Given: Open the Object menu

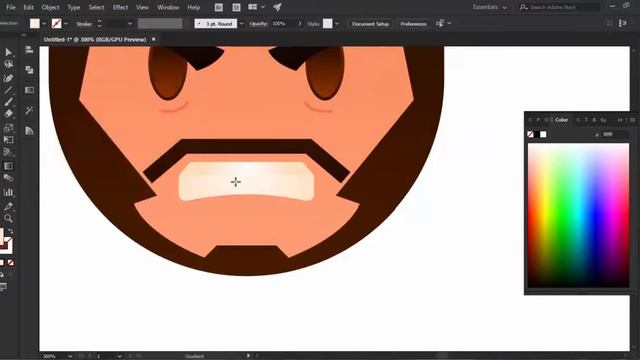Looking at the screenshot, I should click(51, 7).
